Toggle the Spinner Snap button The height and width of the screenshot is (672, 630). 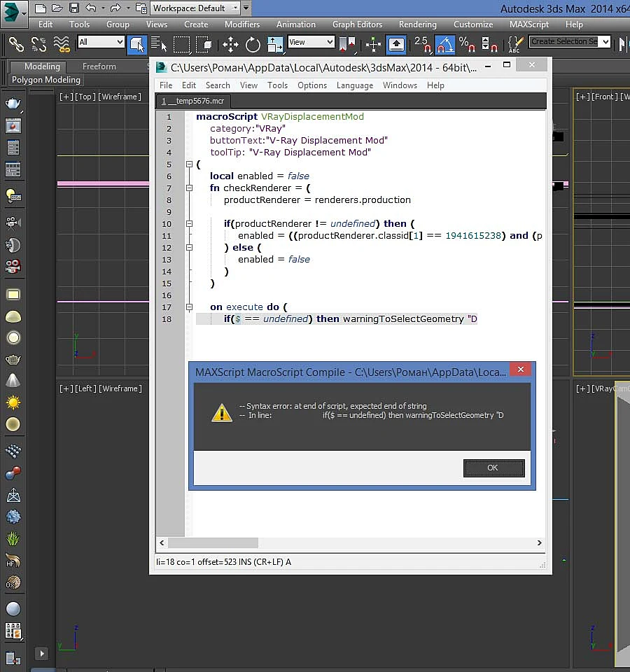[489, 44]
